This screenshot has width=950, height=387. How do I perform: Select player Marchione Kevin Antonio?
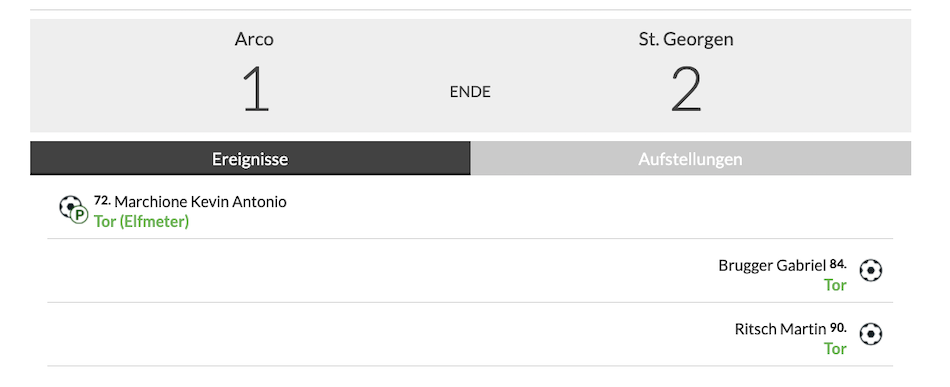pos(201,202)
